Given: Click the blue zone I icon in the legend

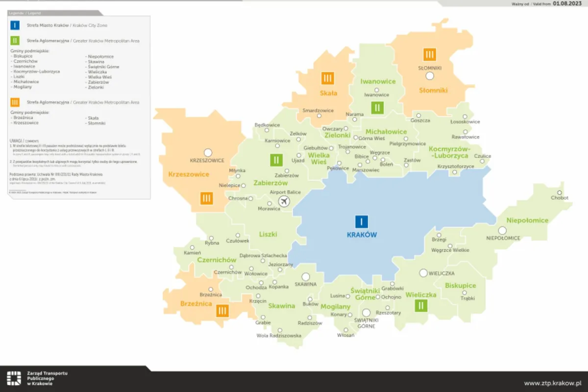Looking at the screenshot, I should pos(16,25).
